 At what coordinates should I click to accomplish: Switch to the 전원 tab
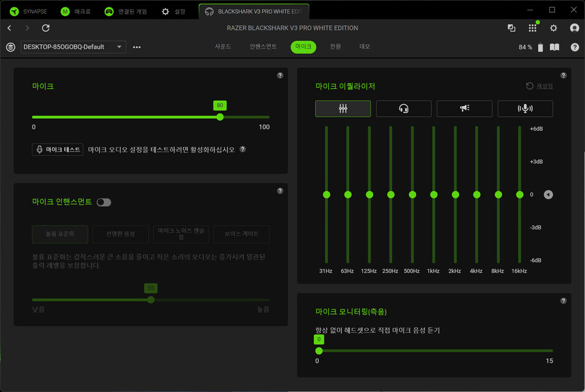point(335,47)
